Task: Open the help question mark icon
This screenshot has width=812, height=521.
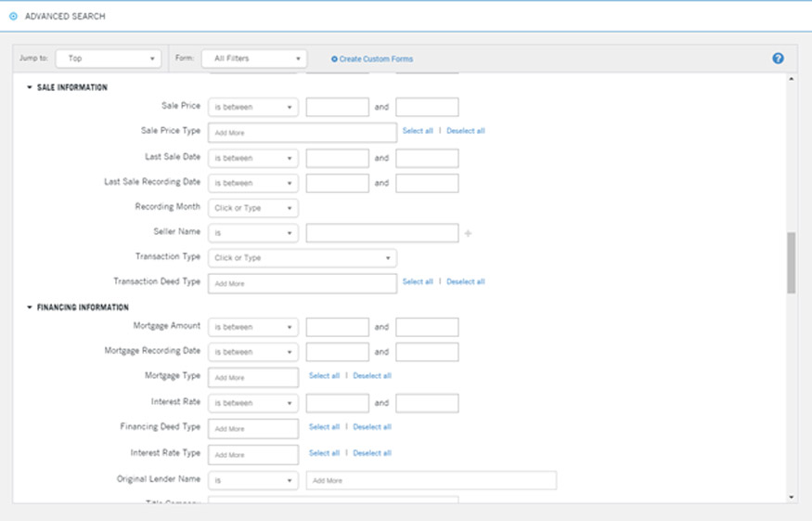Action: (x=778, y=59)
